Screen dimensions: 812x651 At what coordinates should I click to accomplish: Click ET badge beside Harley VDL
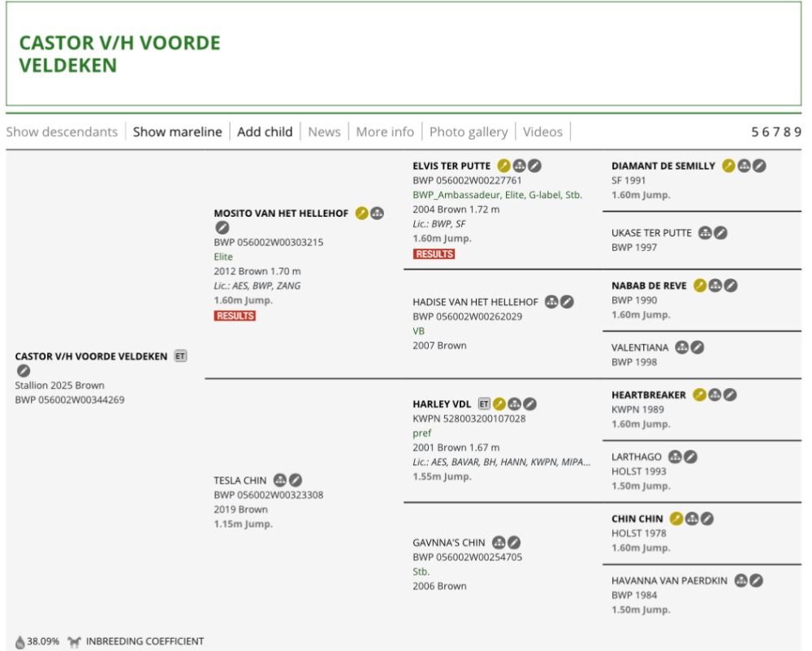484,403
